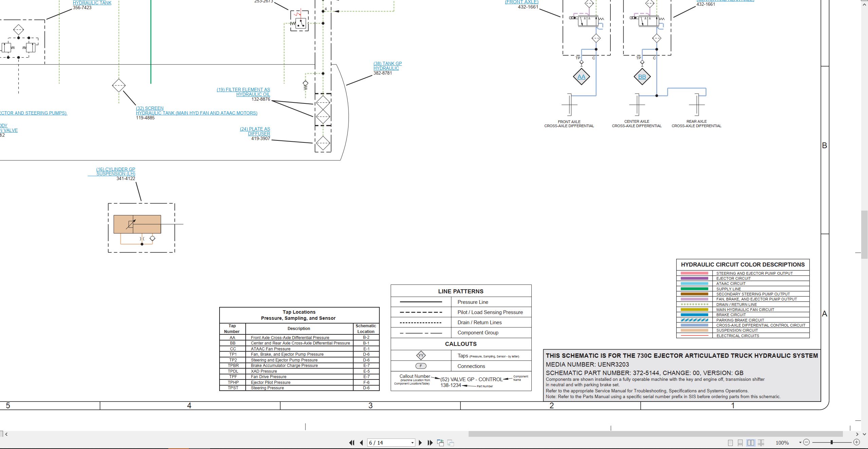Image resolution: width=868 pixels, height=449 pixels.
Task: Click the AA tap diamond symbol
Action: pos(581,77)
